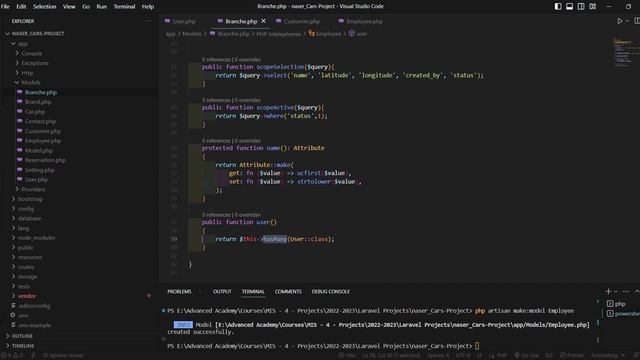Click the Models breadcrumb segment

pos(191,34)
